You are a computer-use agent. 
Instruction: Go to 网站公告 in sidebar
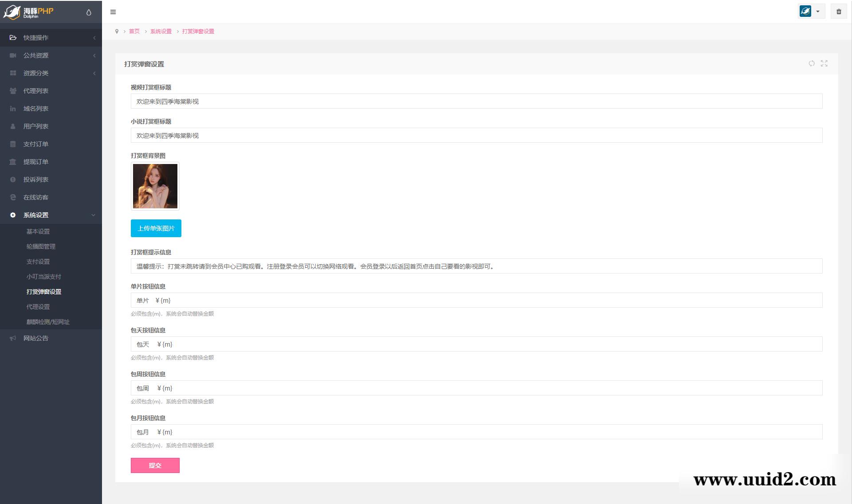(36, 338)
